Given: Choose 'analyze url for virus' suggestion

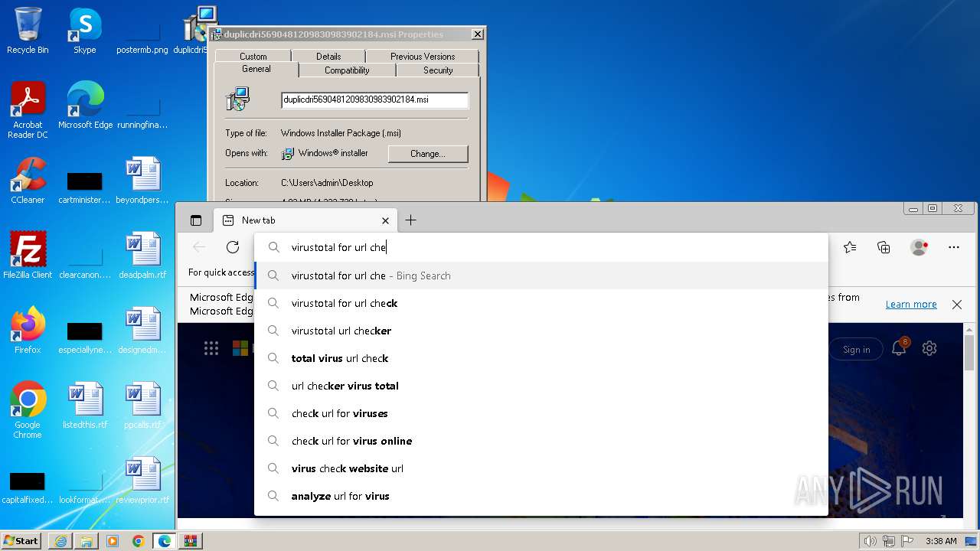Looking at the screenshot, I should (541, 496).
